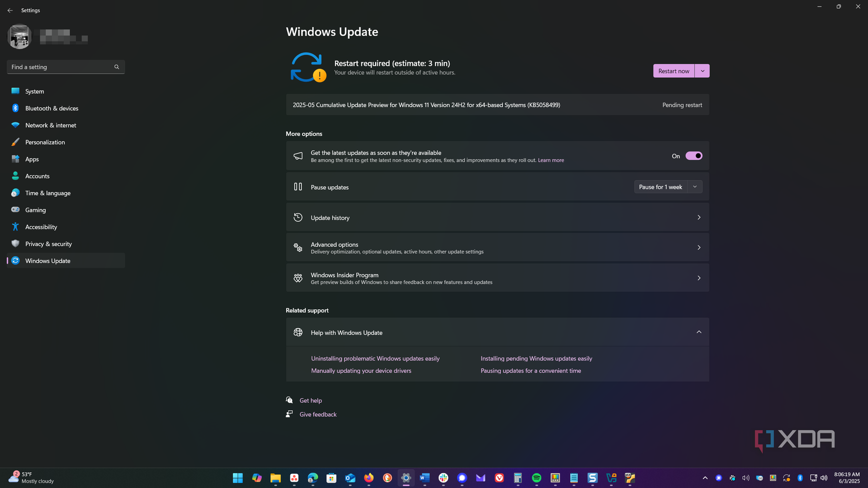The image size is (868, 488).
Task: Open Snagit from the taskbar
Action: click(593, 477)
